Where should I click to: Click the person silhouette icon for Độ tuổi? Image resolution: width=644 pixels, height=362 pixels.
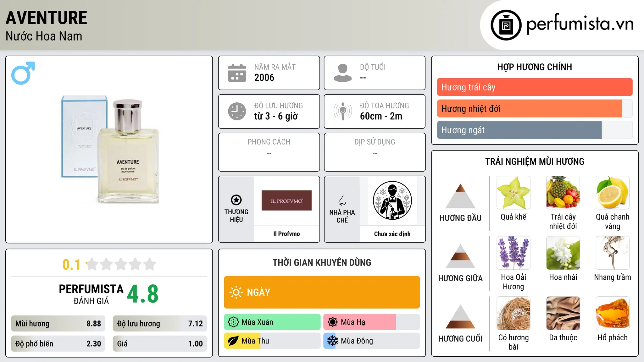coord(343,73)
